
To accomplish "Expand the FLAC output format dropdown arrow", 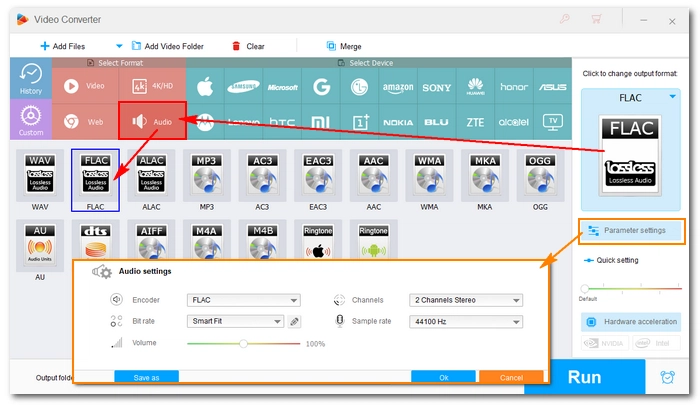I will 672,96.
